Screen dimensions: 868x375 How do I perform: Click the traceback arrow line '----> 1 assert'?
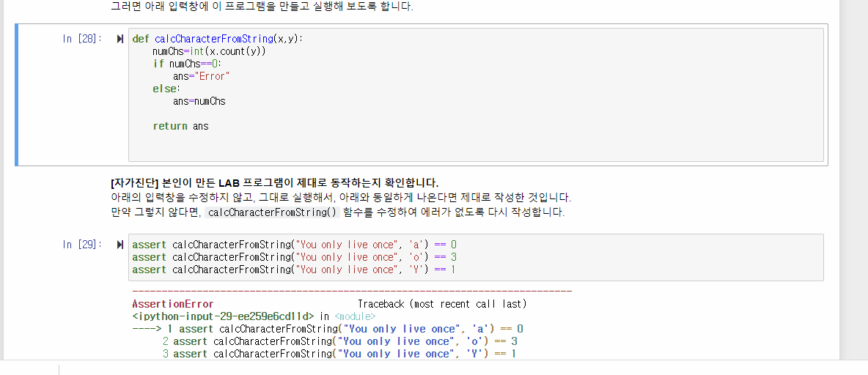coord(328,329)
